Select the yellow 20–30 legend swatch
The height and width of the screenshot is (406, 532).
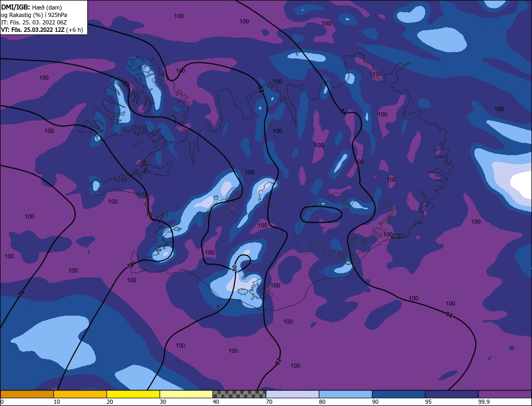[x=133, y=394]
